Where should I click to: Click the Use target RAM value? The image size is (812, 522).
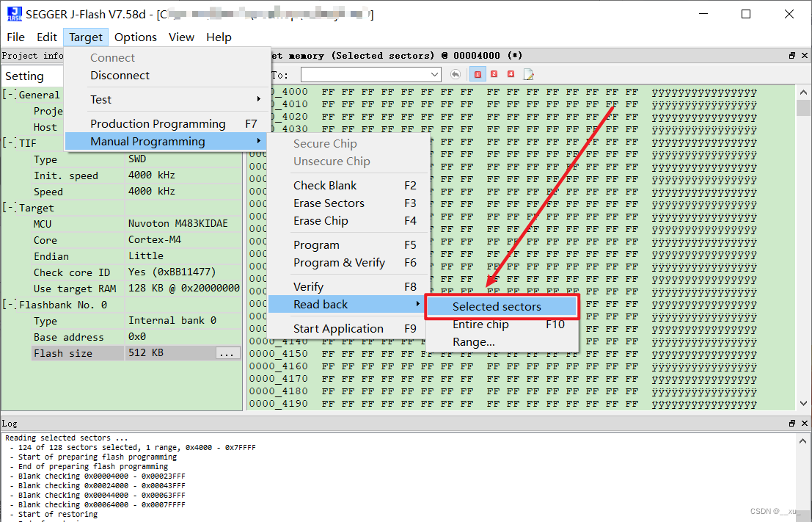[x=184, y=289]
